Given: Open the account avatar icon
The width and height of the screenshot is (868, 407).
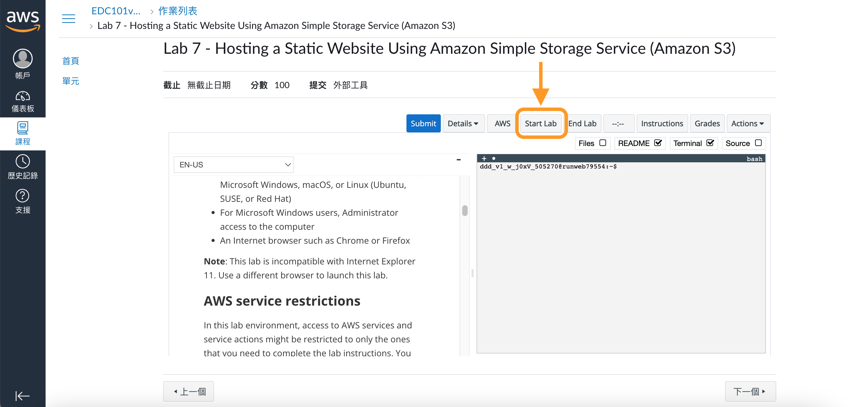Looking at the screenshot, I should [x=23, y=59].
